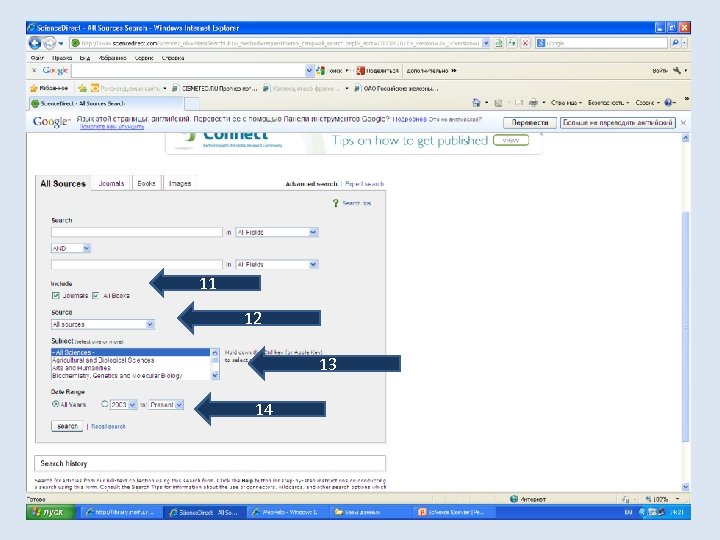Screen dimensions: 720x540
Task: Click the Translate button in Google bar
Action: pyautogui.click(x=530, y=123)
